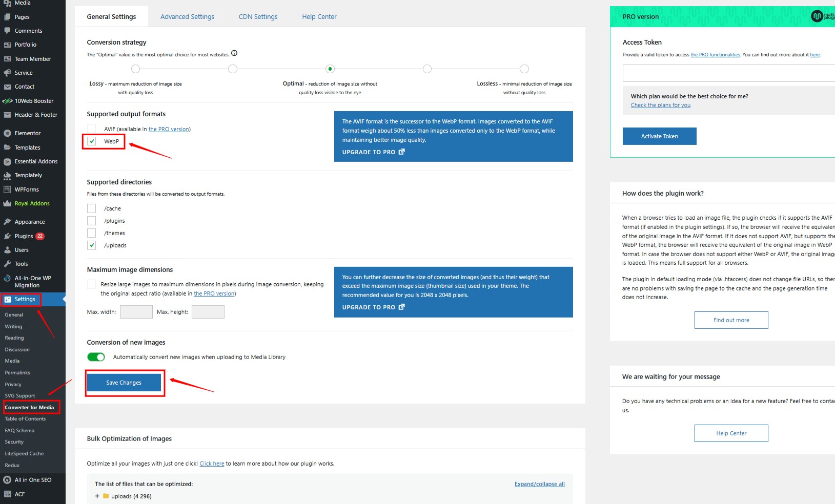Click the Plugins plug icon
835x504 pixels.
(7, 236)
